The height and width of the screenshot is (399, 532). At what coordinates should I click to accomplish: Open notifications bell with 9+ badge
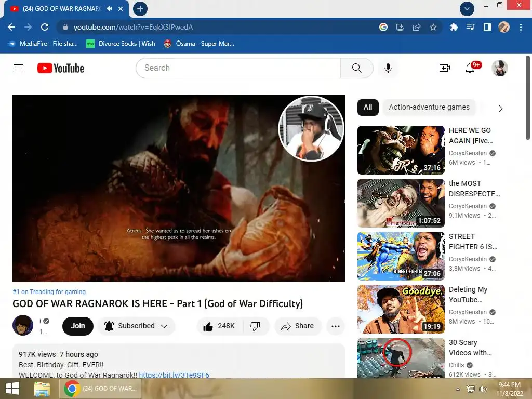tap(470, 68)
